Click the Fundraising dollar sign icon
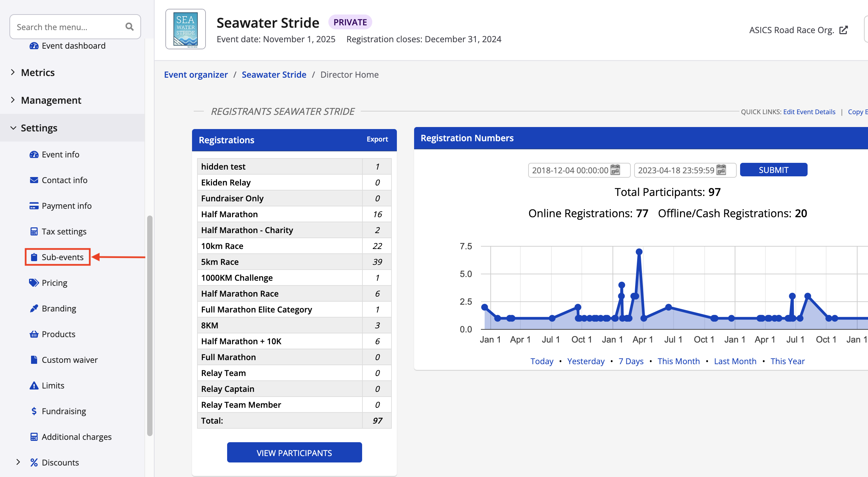The height and width of the screenshot is (477, 868). [34, 411]
